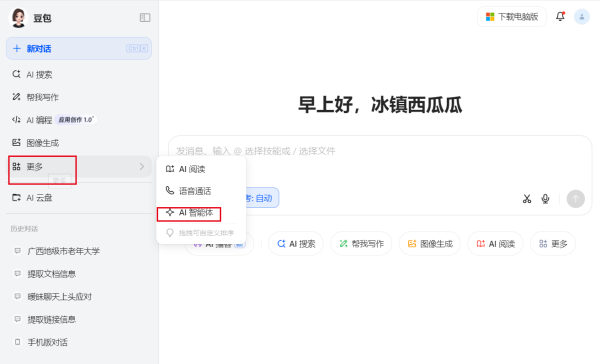
Task: Open history chat 提取文档信息
Action: click(x=79, y=274)
